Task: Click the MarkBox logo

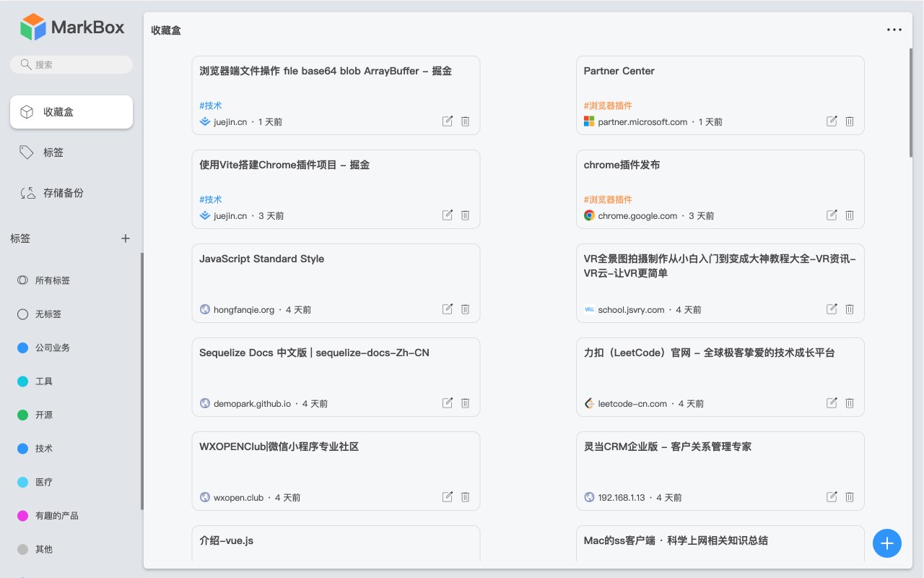Action: pos(71,27)
